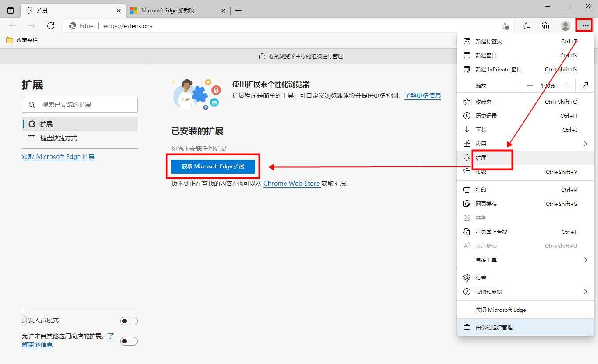
Task: Expand the 更多工具 submenu arrow
Action: pos(585,260)
